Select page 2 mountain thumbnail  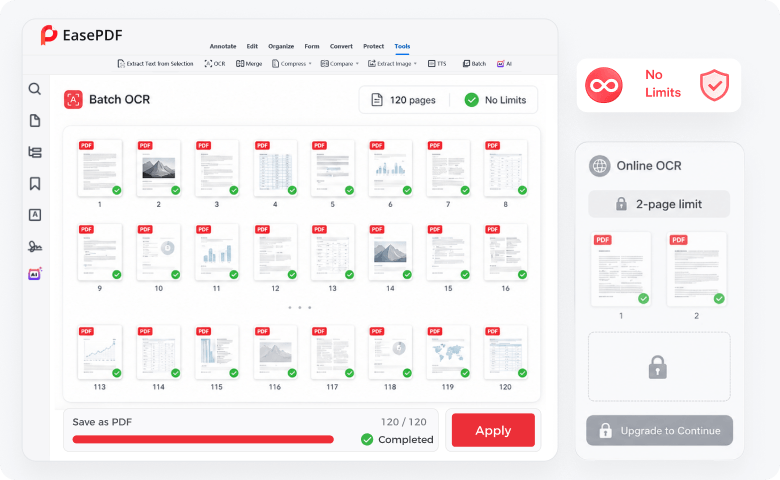159,168
